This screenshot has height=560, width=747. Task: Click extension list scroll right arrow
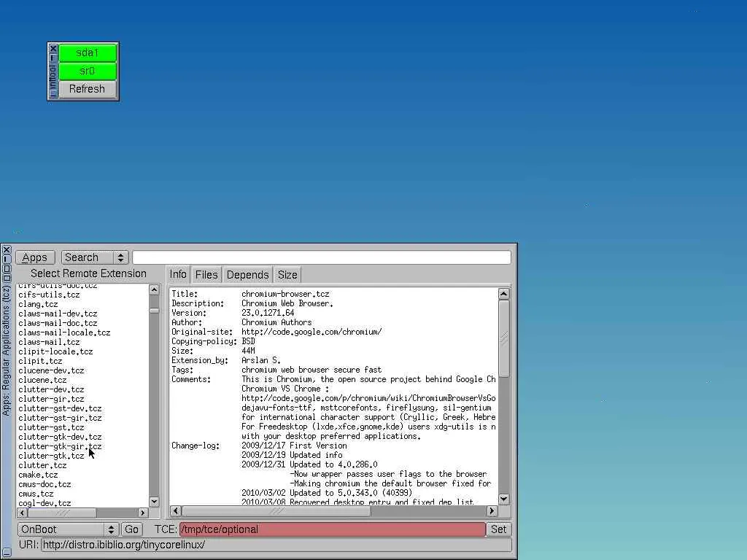pyautogui.click(x=143, y=513)
